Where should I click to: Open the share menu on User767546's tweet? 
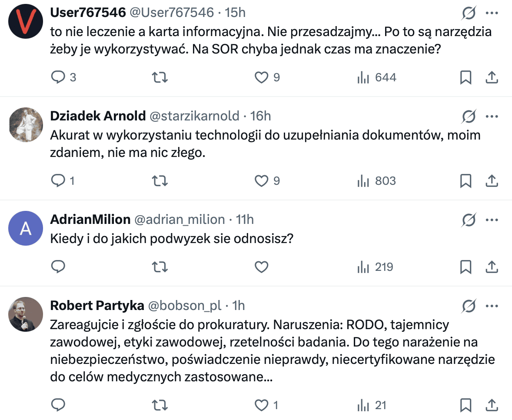pyautogui.click(x=492, y=77)
